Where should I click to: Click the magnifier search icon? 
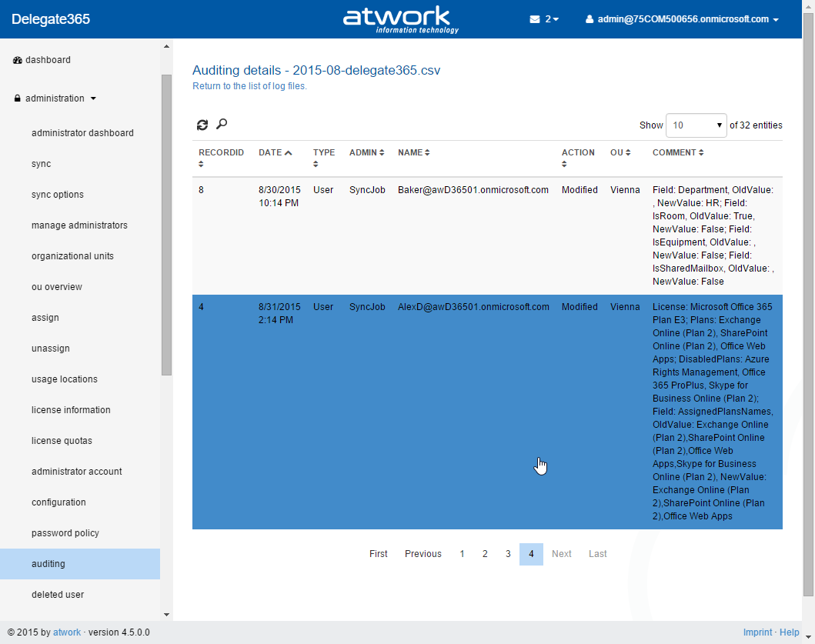pos(222,124)
